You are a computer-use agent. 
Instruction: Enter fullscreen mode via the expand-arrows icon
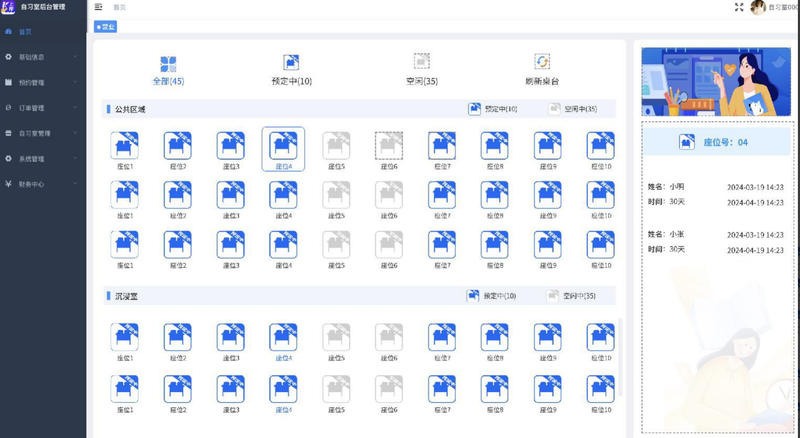tap(739, 7)
